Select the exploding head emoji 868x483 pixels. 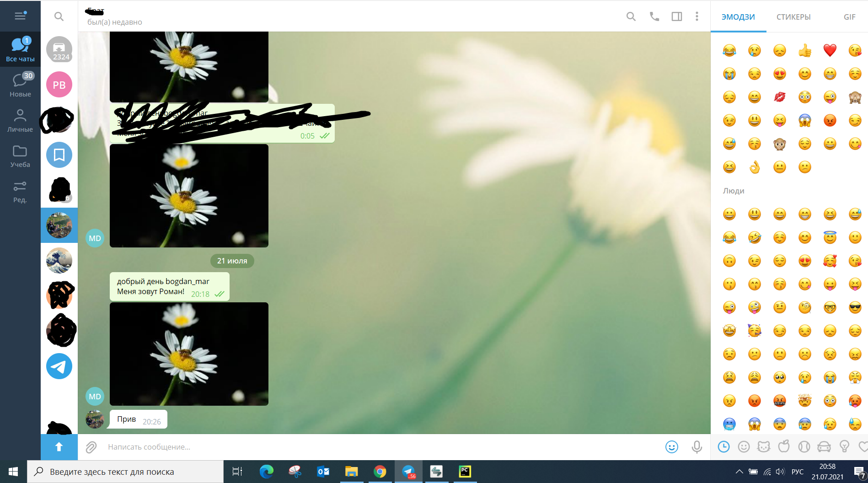pos(805,401)
